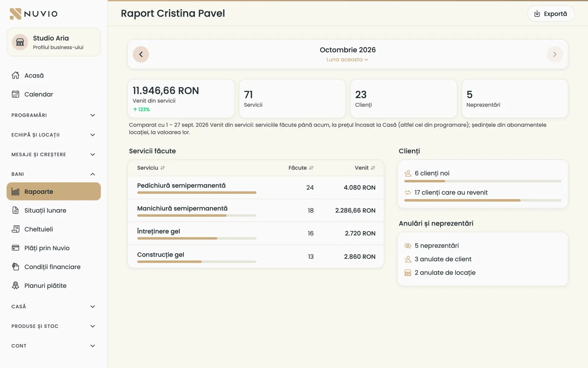Click the returning clients arrows icon
The width and height of the screenshot is (588, 368).
click(x=408, y=192)
